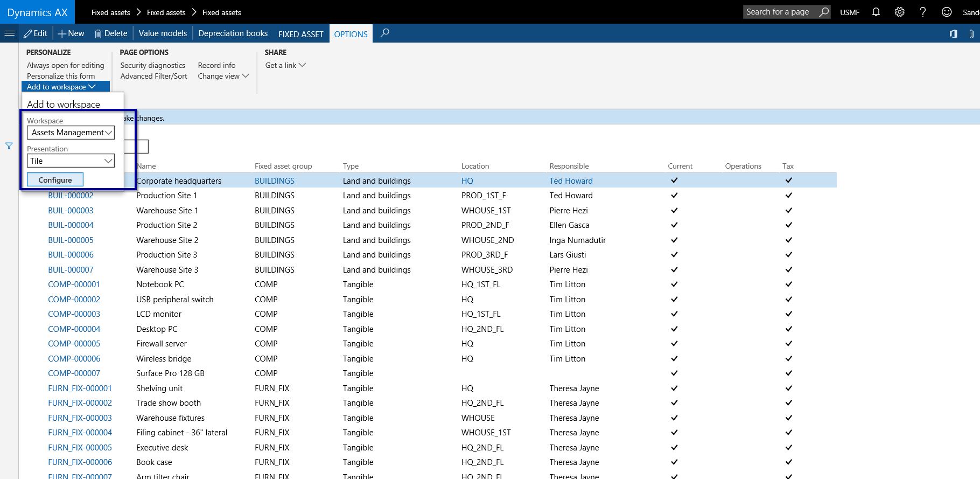The height and width of the screenshot is (479, 980).
Task: Open the settings gear icon
Action: pyautogui.click(x=899, y=12)
